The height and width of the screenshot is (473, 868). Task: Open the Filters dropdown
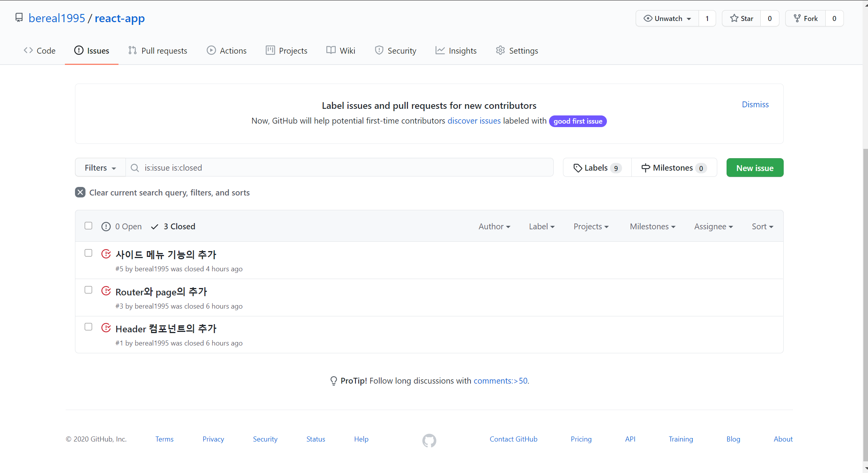[100, 168]
